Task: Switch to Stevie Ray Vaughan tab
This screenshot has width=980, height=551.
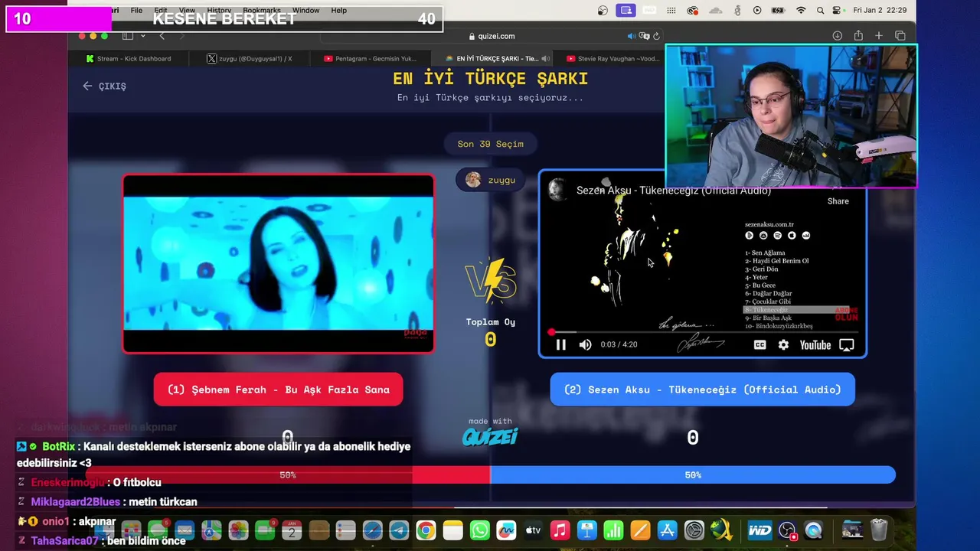Action: pos(612,58)
